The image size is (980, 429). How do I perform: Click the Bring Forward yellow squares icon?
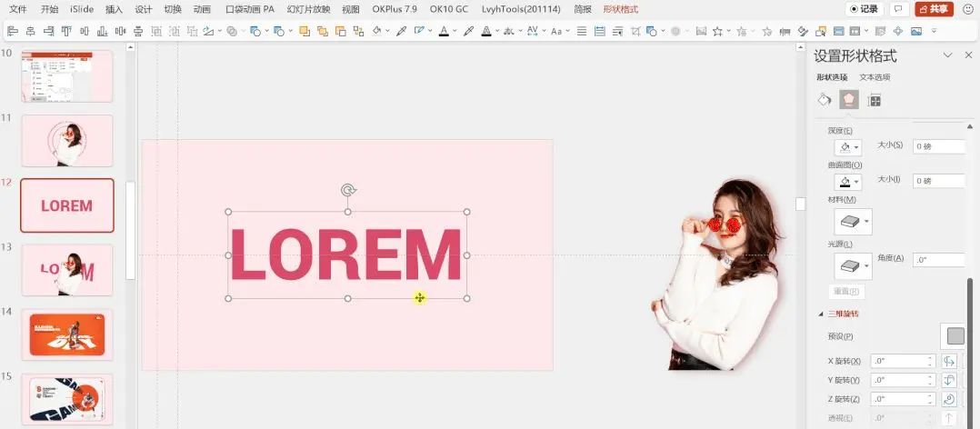point(305,31)
